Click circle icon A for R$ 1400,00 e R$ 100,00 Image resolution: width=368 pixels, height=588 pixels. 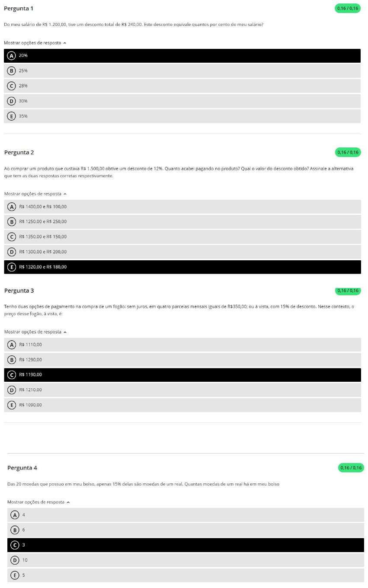12,207
